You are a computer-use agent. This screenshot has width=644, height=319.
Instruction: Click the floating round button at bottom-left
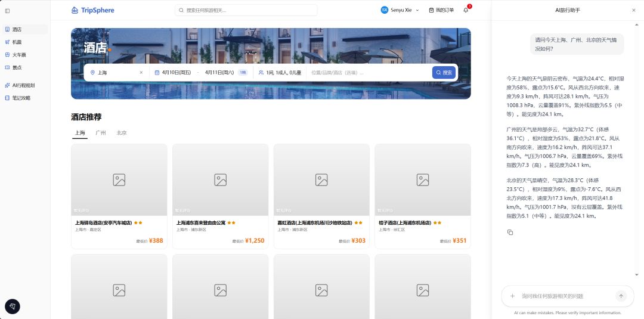click(x=13, y=306)
